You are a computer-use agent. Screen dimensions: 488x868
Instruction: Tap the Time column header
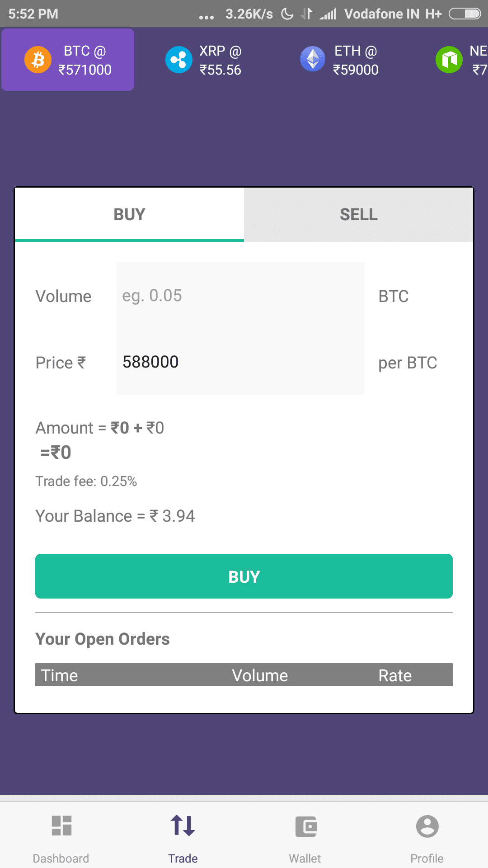pos(59,675)
